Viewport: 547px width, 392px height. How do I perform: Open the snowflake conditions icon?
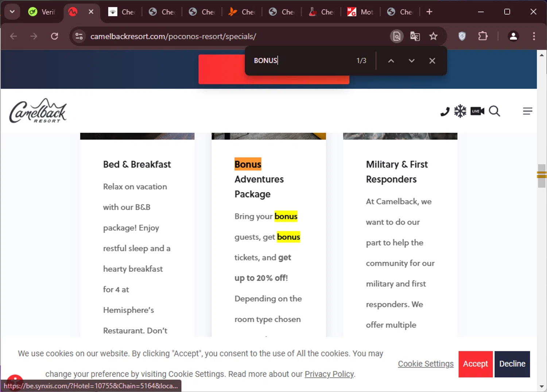point(460,111)
